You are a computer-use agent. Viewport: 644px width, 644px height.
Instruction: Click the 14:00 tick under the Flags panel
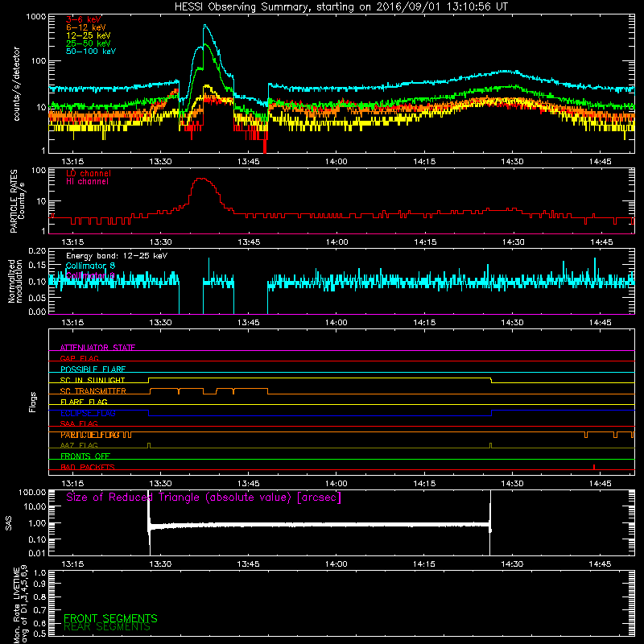coord(336,484)
